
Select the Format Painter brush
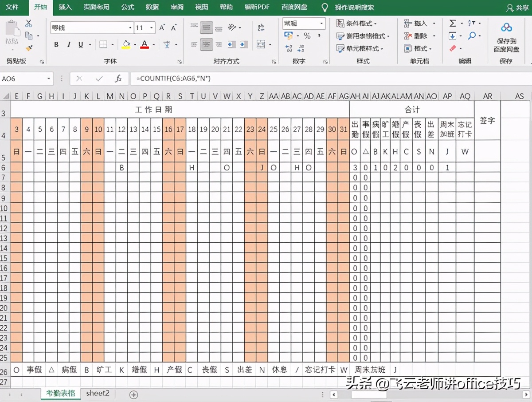click(x=29, y=48)
